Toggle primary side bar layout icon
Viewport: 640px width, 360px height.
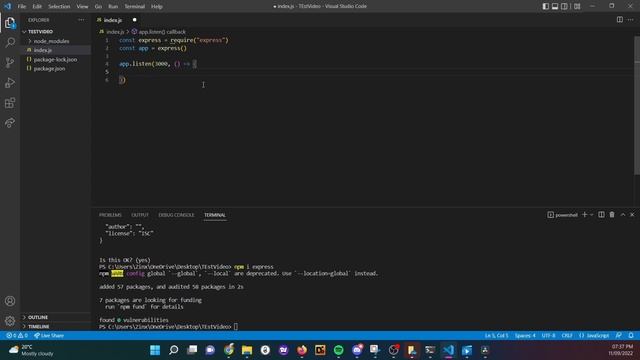[546, 6]
